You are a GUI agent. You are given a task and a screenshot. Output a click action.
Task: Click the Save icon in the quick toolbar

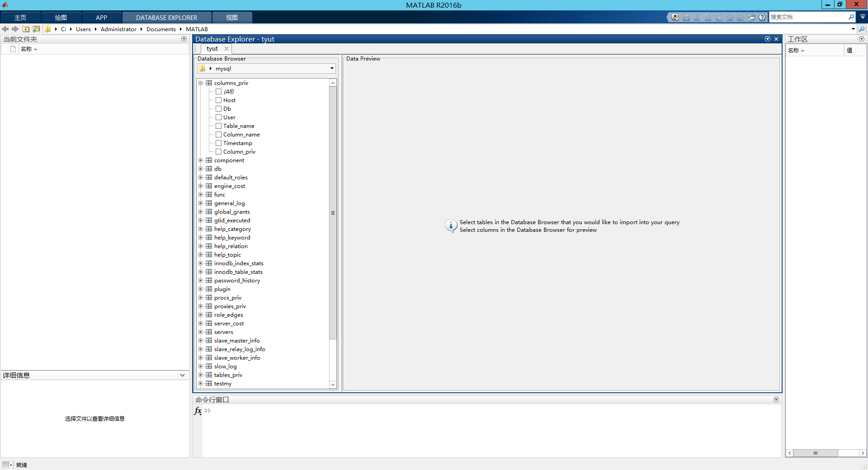click(686, 17)
